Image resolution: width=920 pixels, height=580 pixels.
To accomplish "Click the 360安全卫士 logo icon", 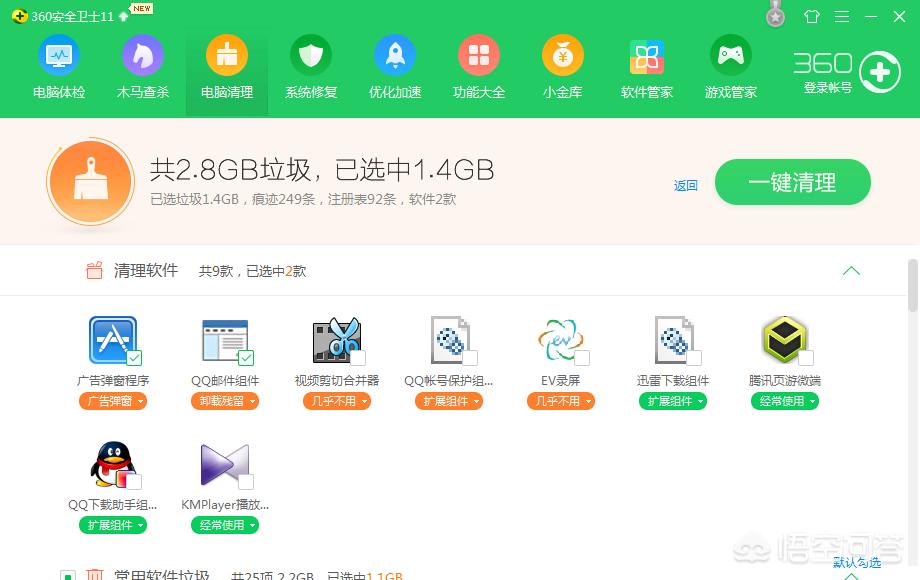I will (19, 16).
